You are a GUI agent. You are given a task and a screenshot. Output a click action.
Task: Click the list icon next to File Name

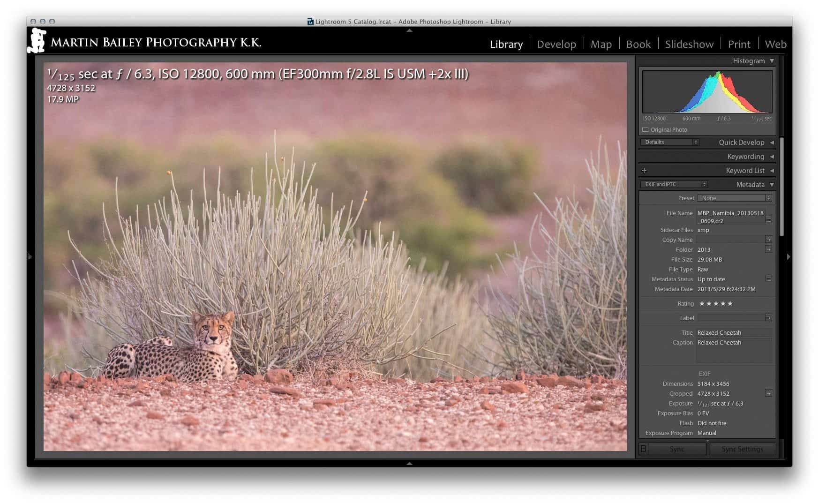pyautogui.click(x=768, y=219)
